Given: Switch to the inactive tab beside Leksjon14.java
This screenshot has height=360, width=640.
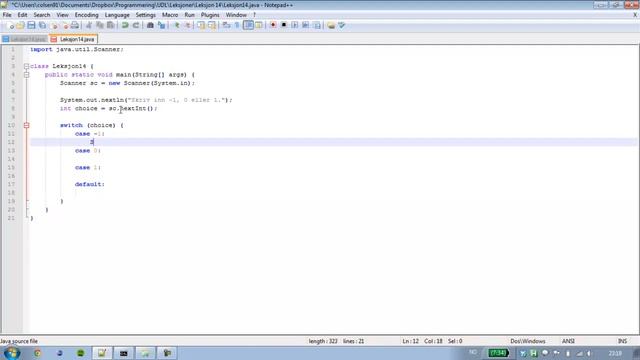Looking at the screenshot, I should tap(25, 39).
